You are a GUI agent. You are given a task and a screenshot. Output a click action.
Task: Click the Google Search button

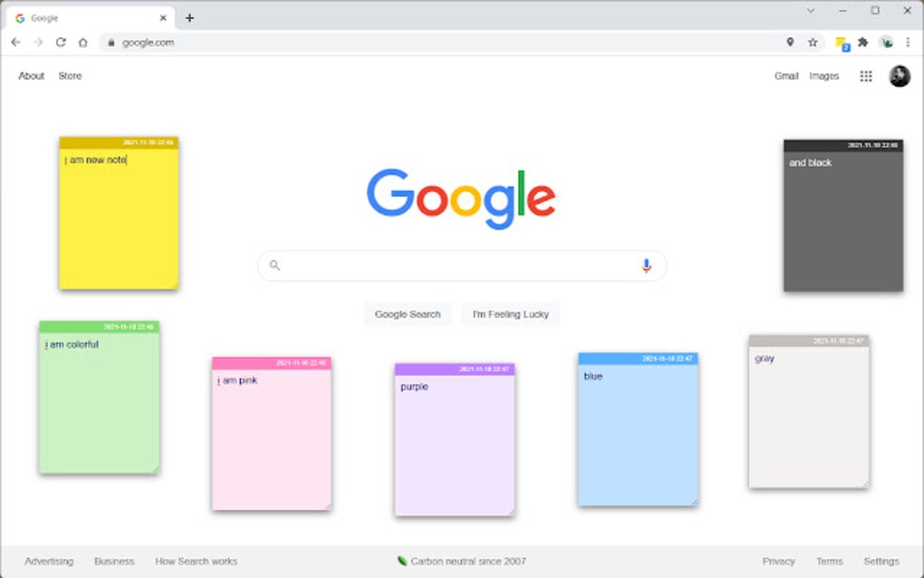click(x=408, y=313)
